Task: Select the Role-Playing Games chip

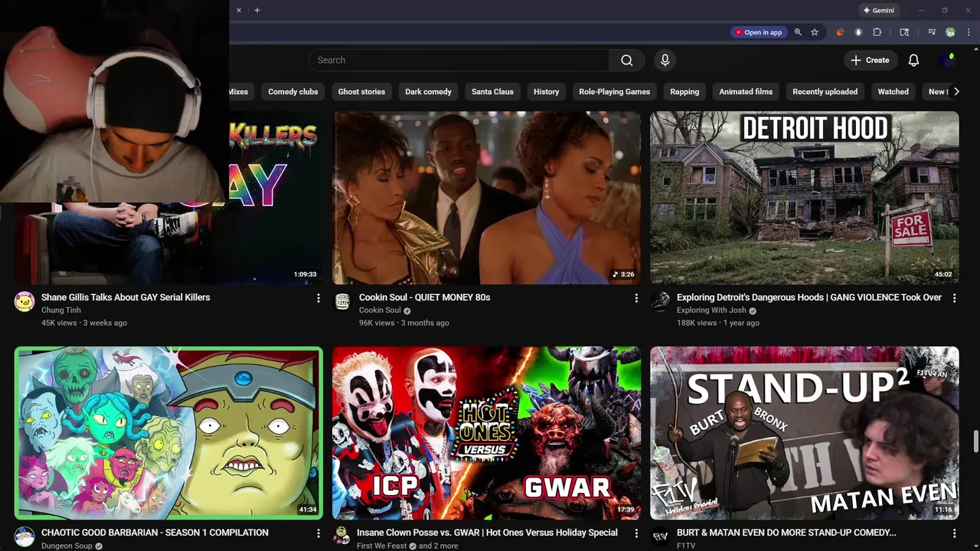Action: click(614, 92)
